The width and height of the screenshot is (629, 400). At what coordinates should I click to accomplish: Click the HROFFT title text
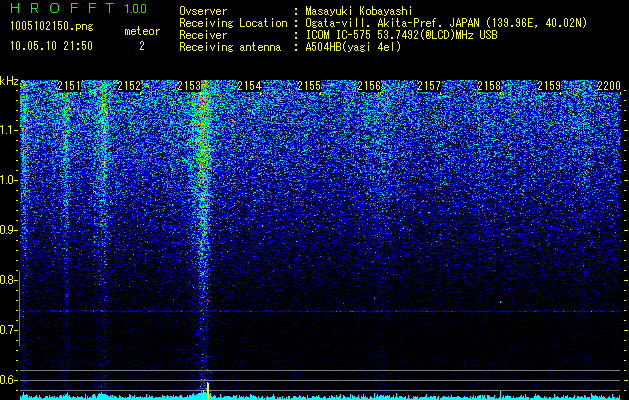[62, 8]
